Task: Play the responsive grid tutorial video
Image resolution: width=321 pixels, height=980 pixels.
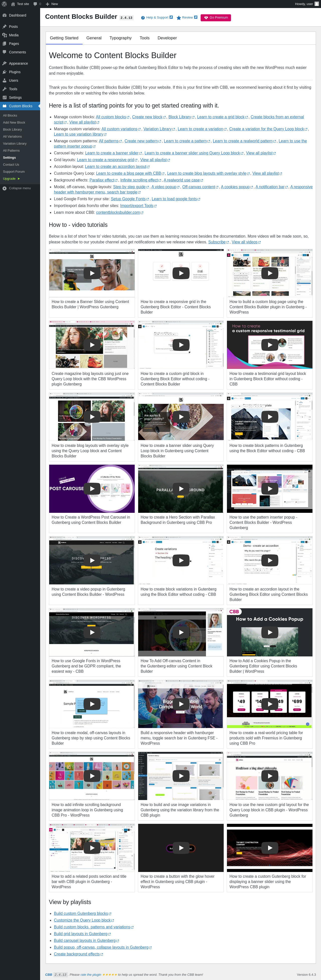Action: tap(181, 273)
